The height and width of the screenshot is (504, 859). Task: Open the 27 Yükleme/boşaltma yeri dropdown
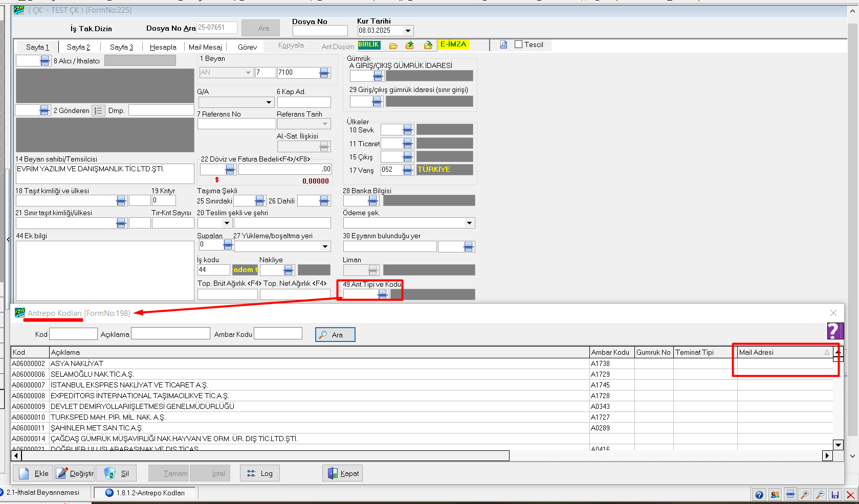(x=325, y=246)
